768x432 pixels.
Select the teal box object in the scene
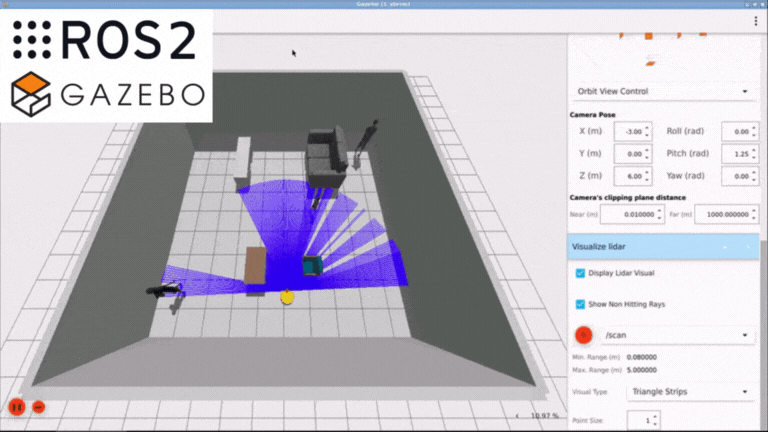tap(313, 266)
